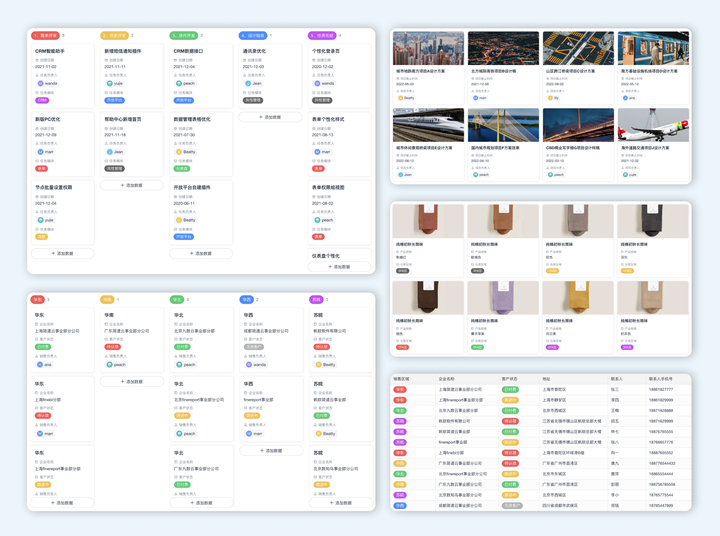Click the purple CRM tag on CRM智能助手
Viewport: 720px width, 536px height.
(x=42, y=100)
